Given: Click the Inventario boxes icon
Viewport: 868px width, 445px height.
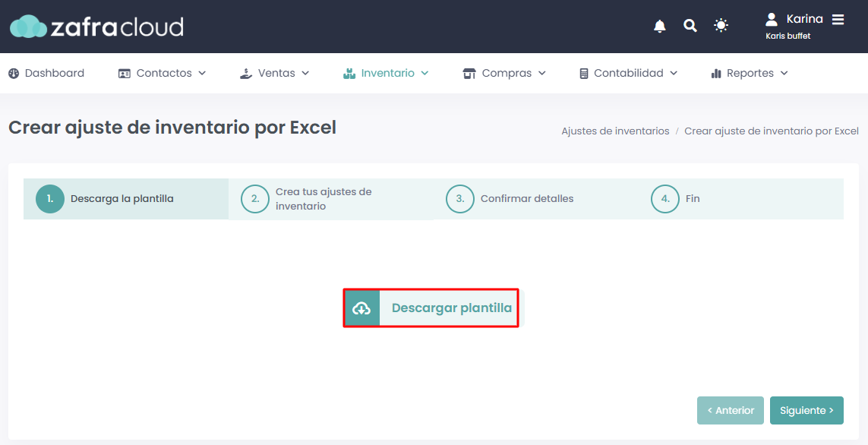Looking at the screenshot, I should coord(349,73).
